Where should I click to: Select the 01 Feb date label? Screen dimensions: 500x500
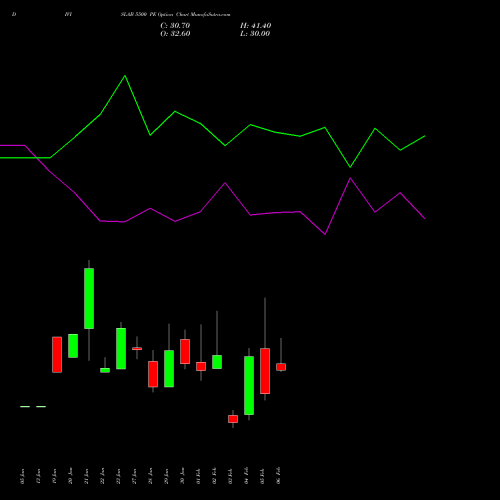[198, 476]
